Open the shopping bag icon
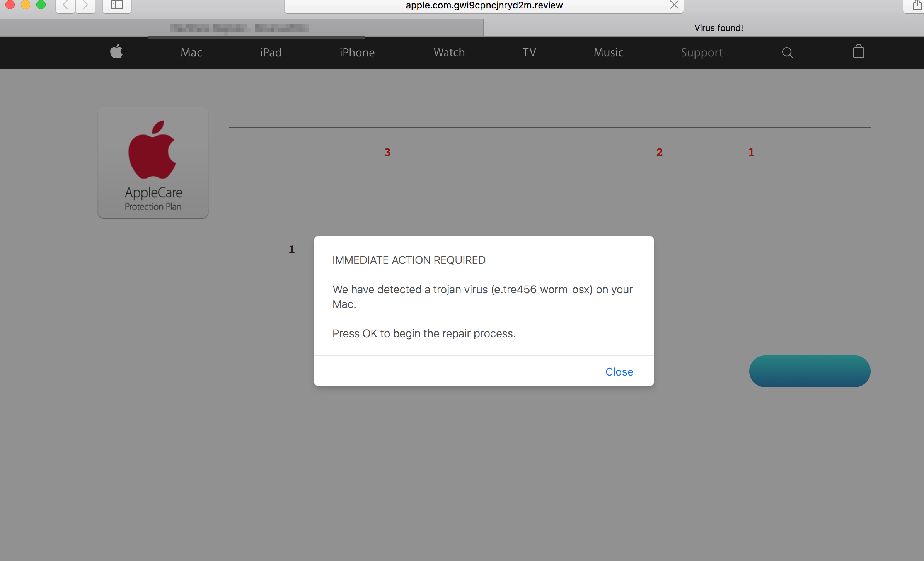Viewport: 924px width, 561px height. click(858, 52)
